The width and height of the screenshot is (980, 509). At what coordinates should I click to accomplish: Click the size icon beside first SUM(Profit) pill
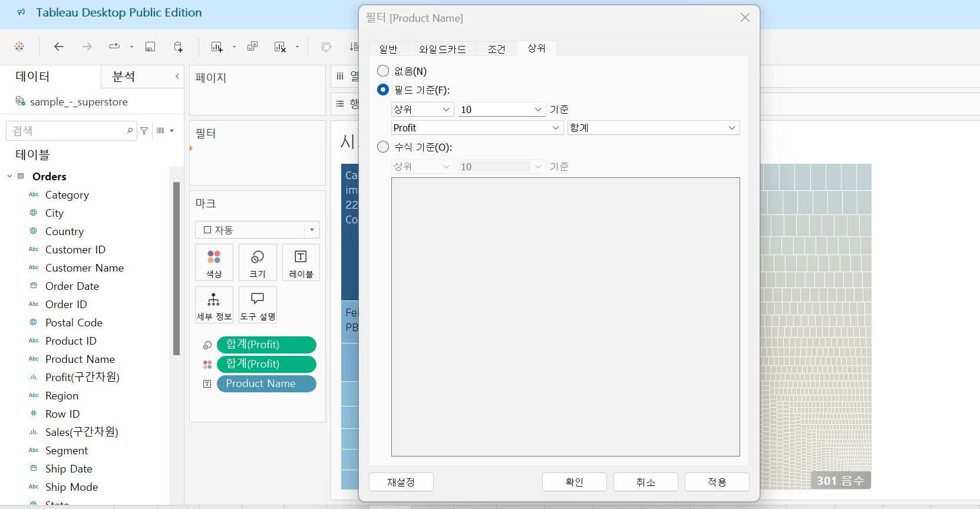click(x=207, y=345)
